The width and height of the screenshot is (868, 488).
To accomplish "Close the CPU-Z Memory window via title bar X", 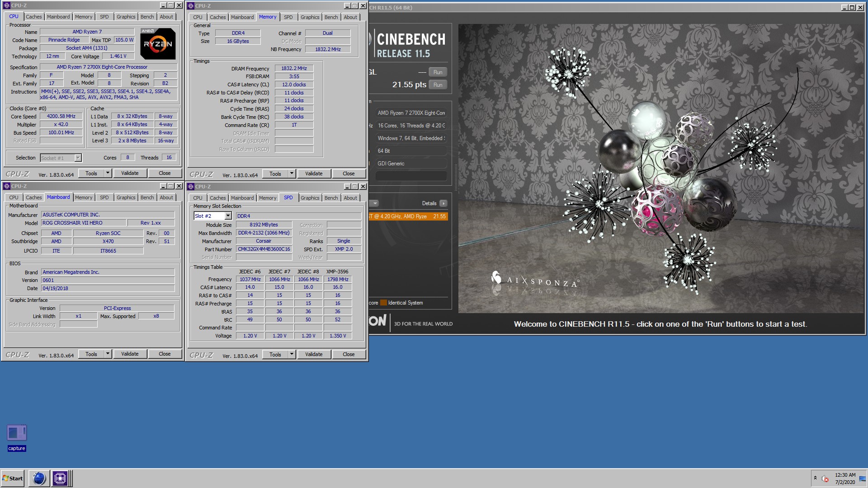I will pyautogui.click(x=363, y=6).
